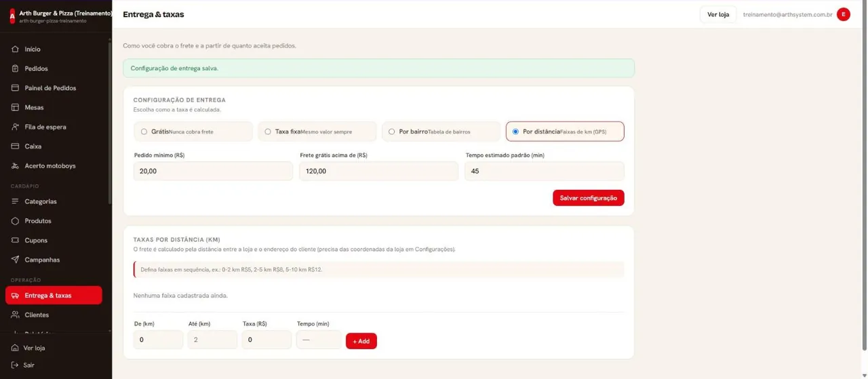Screen dimensions: 868x379
Task: Open Painel de Pedidos page
Action: click(x=54, y=88)
